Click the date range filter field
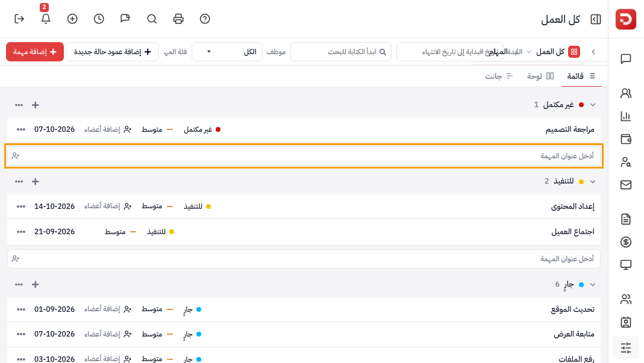 click(450, 52)
